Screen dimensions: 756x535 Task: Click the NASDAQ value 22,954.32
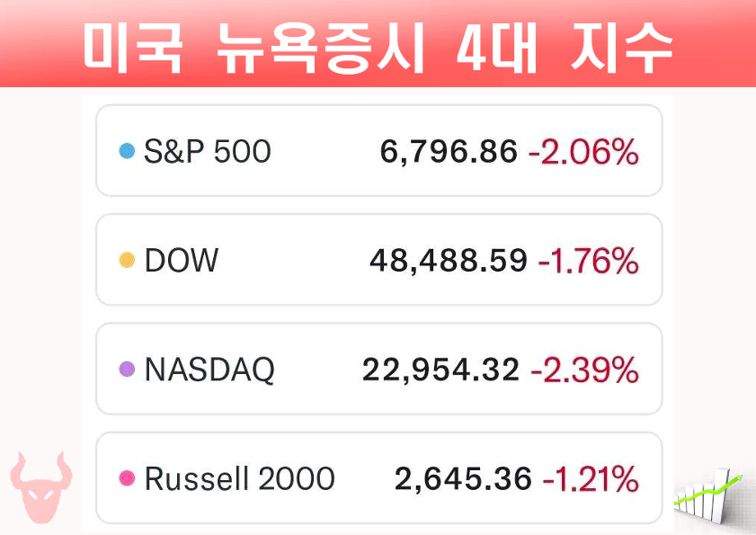tap(440, 370)
